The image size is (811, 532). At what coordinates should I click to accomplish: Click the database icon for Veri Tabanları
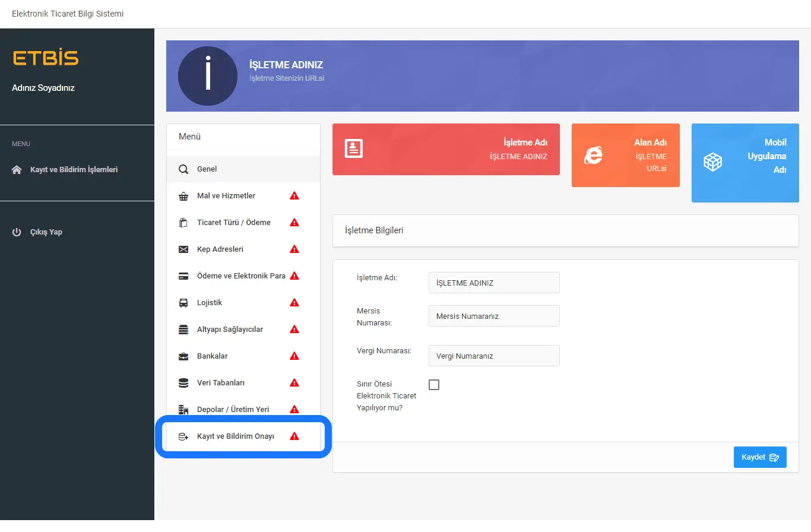pyautogui.click(x=183, y=383)
